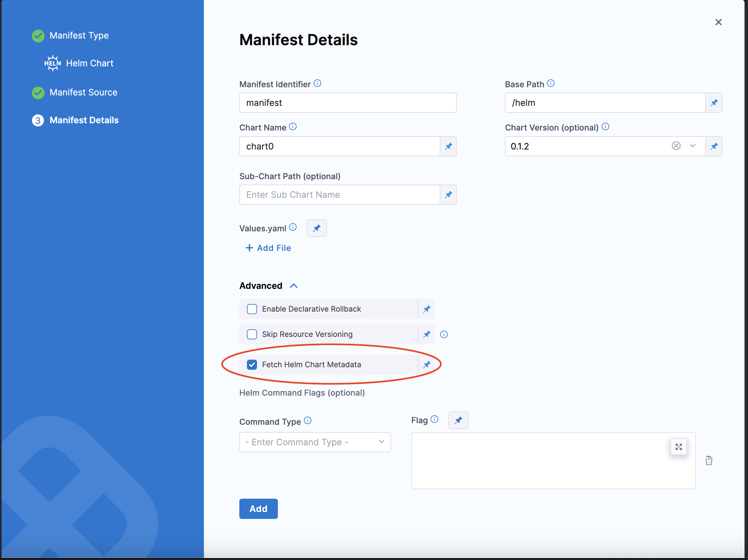Open info tooltip for Manifest Identifier

[x=317, y=83]
